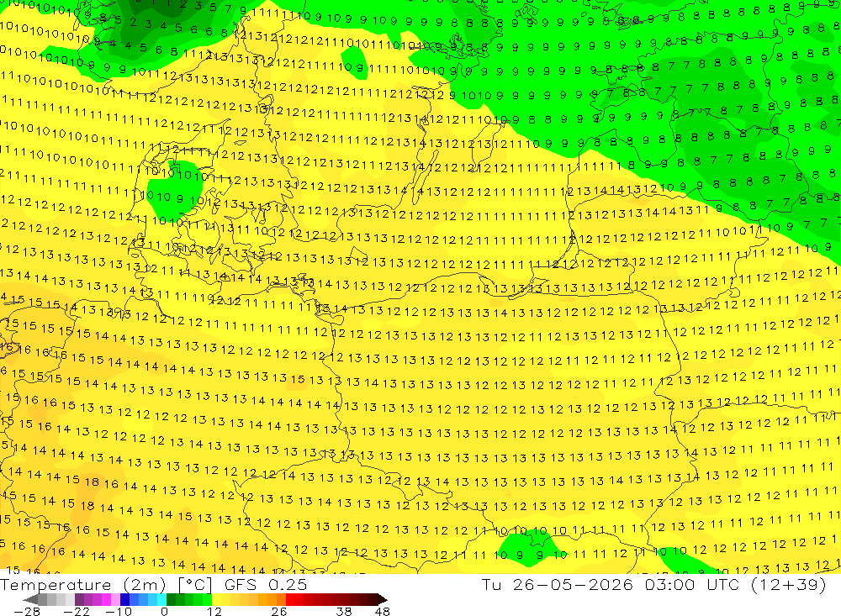Click the "0" legend value
841x616 pixels.
click(165, 611)
